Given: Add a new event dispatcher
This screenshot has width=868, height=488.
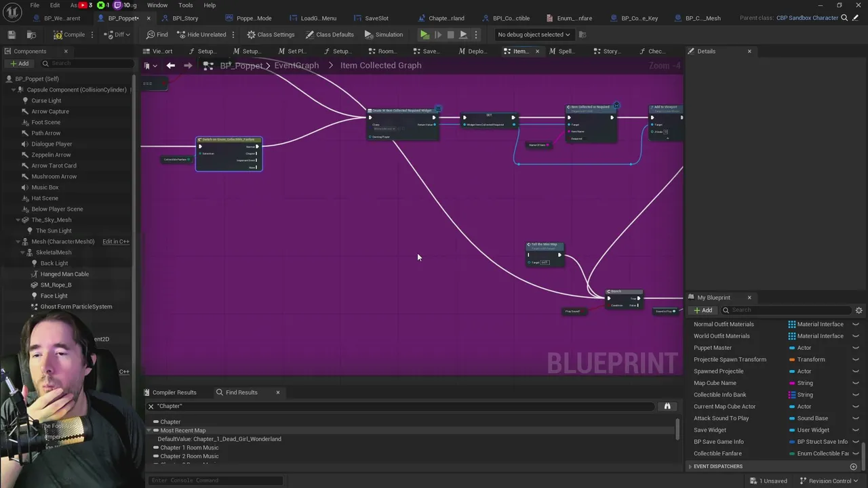Looking at the screenshot, I should pos(854,466).
